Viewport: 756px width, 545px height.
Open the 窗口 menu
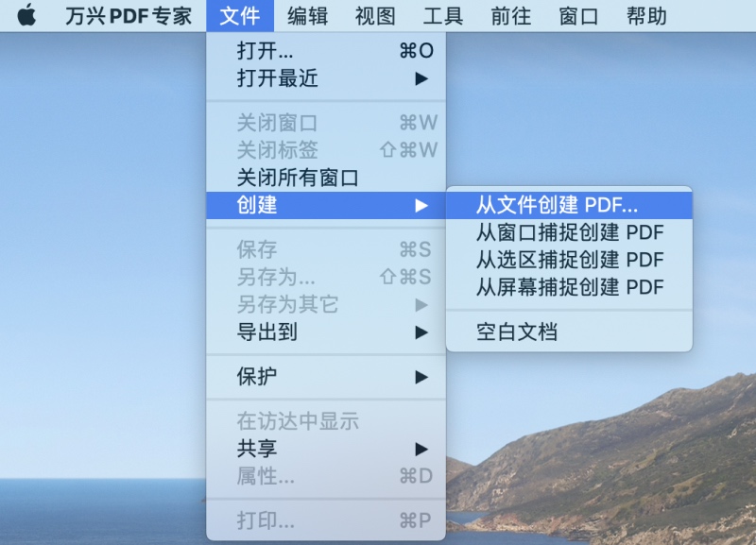(577, 15)
